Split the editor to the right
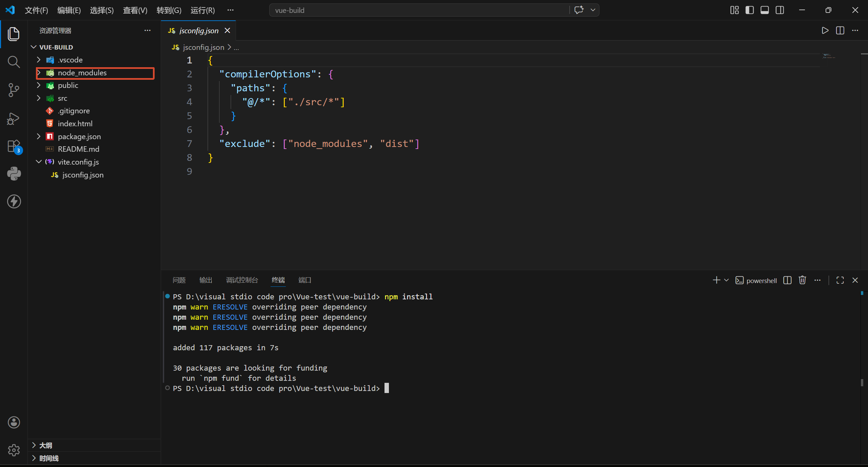The width and height of the screenshot is (868, 467). tap(840, 31)
